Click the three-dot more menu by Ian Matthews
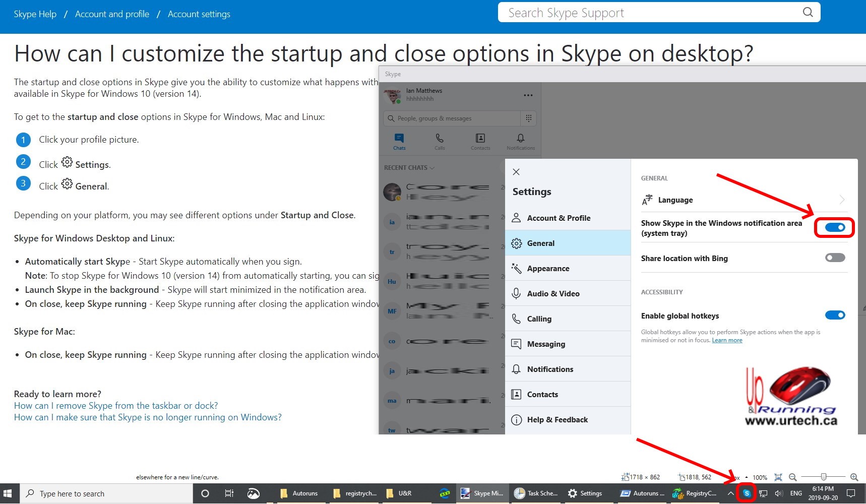 [x=528, y=95]
